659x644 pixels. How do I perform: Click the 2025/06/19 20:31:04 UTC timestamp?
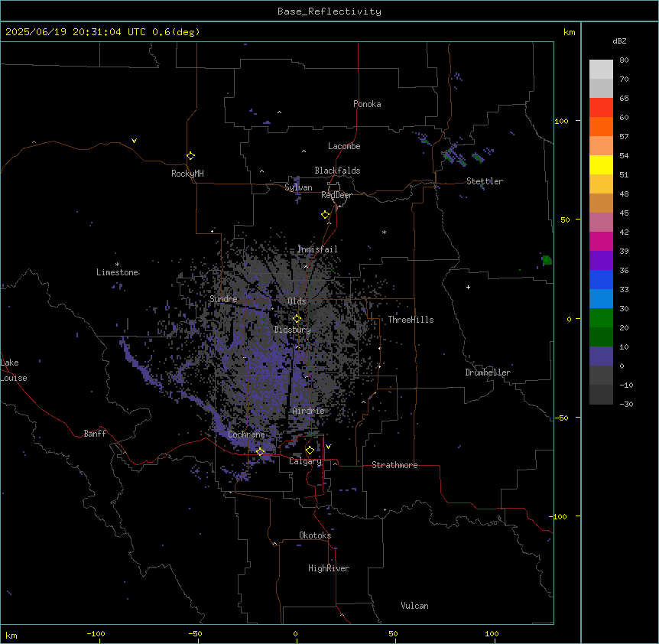pyautogui.click(x=76, y=32)
